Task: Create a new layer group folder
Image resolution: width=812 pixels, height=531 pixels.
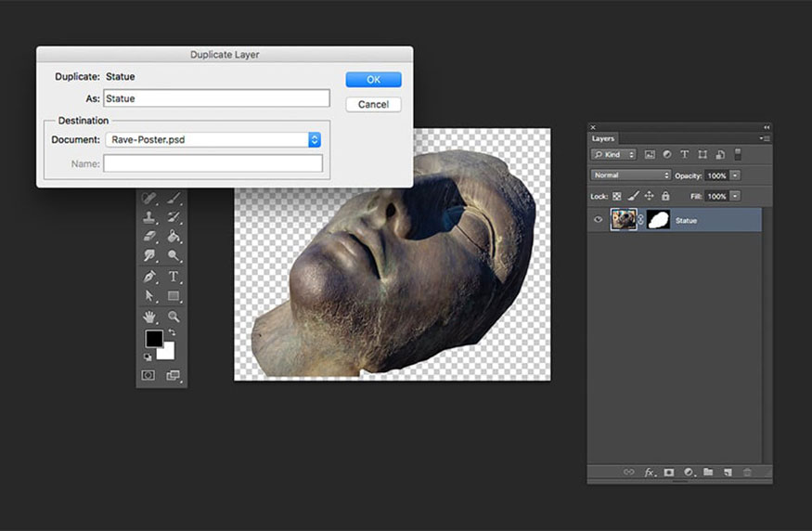Action: pos(708,472)
